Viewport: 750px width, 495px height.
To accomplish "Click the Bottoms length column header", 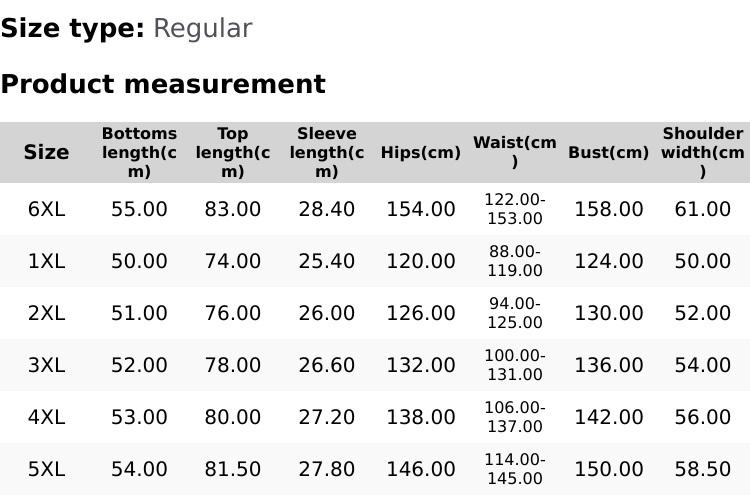I will (139, 152).
